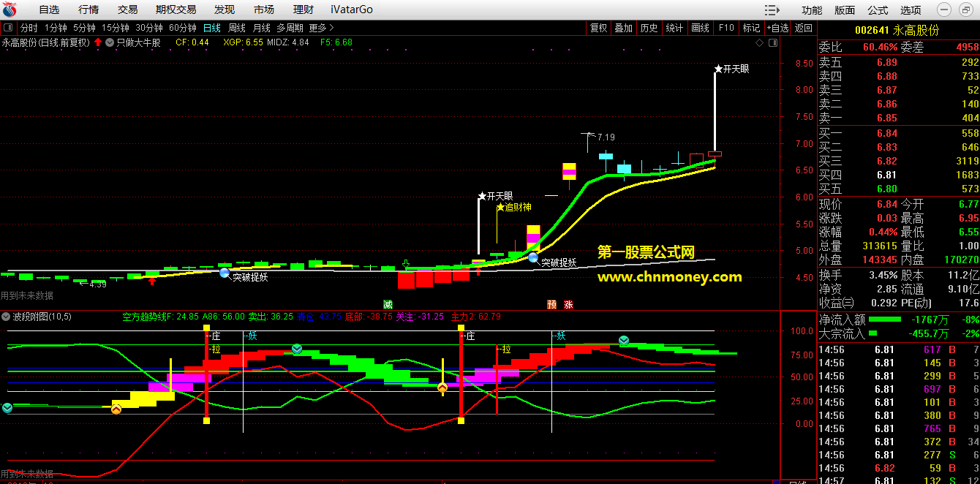This screenshot has height=484, width=980.
Task: Click the tick row with volume 617
Action: (x=898, y=350)
